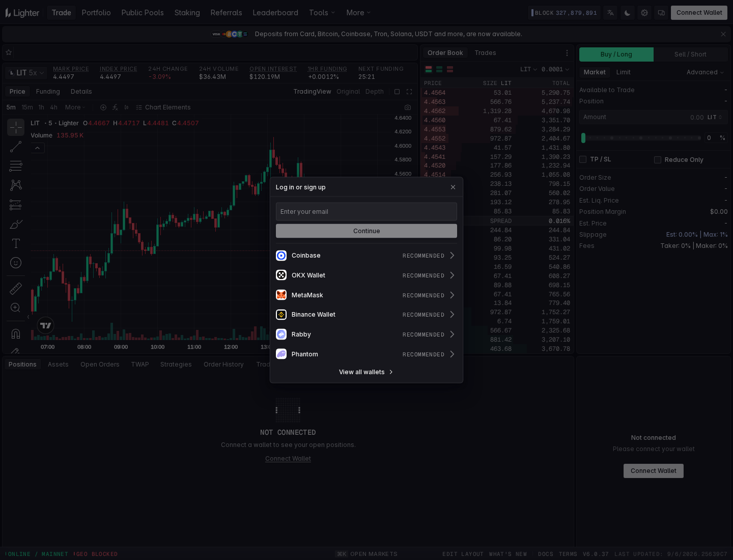Select the trend line drawing tool
Image resolution: width=733 pixels, height=560 pixels.
[x=16, y=147]
